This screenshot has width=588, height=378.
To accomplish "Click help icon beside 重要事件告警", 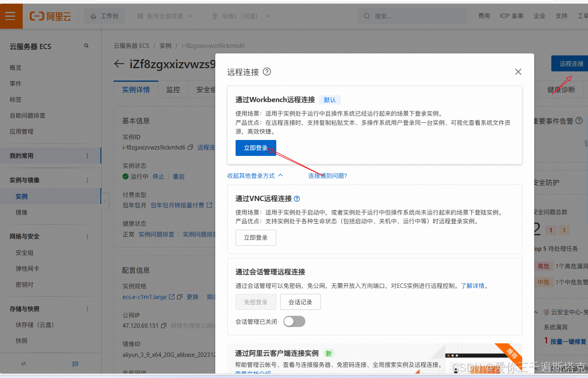I will pyautogui.click(x=579, y=120).
